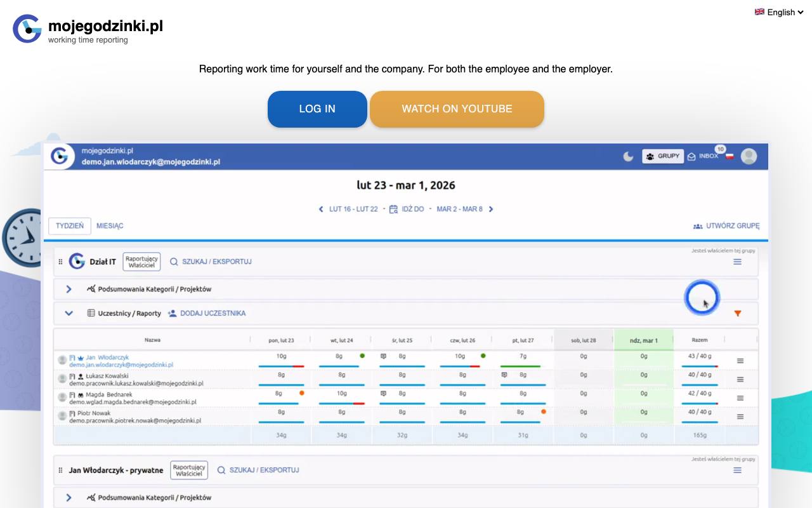Click Magda Bednarek's Tuesday progress bar

point(342,403)
